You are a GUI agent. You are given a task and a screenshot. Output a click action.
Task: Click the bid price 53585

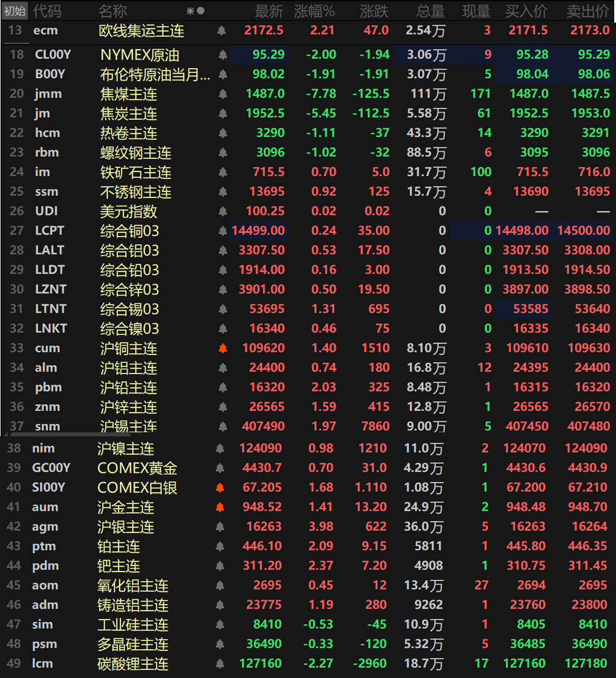tap(531, 309)
